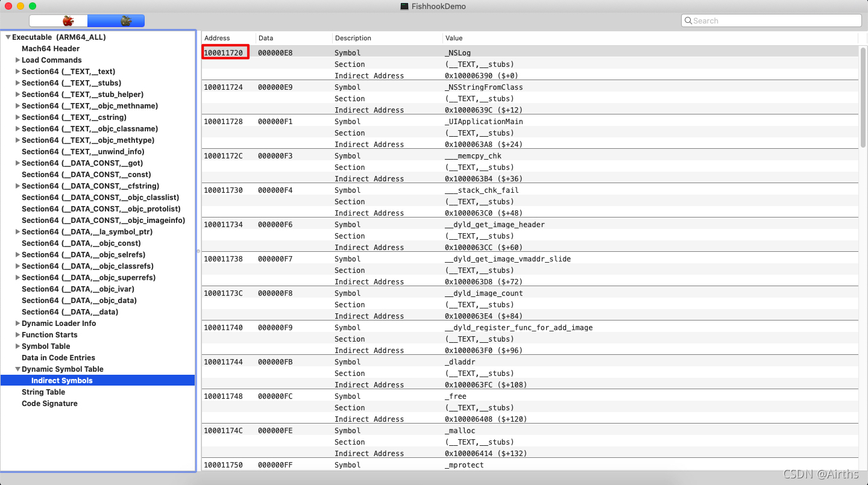This screenshot has width=868, height=485.
Task: Select Section64 (__TEXT,__objc_methname)
Action: (x=90, y=106)
